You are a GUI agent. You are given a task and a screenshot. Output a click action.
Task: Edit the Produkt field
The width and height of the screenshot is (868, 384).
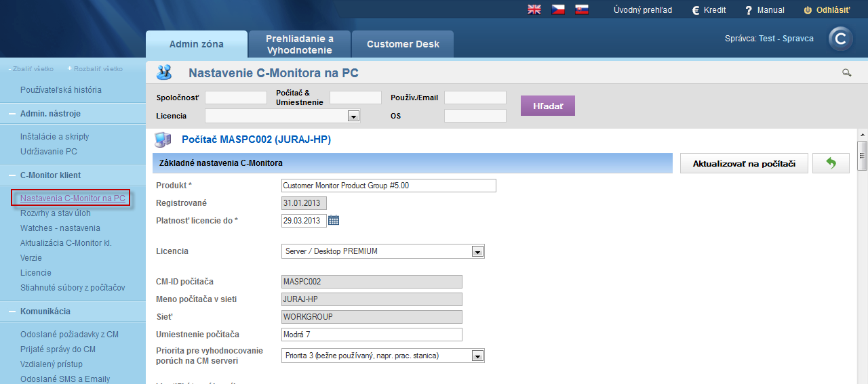coord(389,186)
